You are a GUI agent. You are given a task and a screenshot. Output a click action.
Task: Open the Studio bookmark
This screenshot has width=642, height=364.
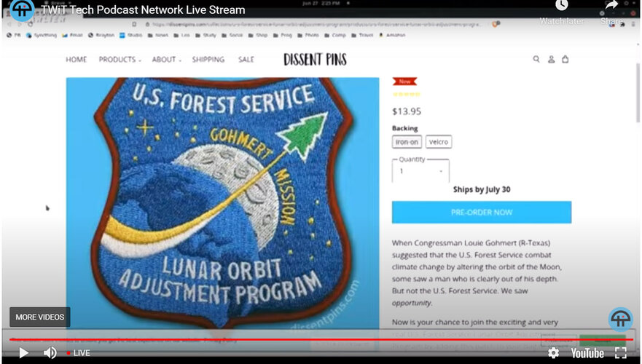pos(130,35)
